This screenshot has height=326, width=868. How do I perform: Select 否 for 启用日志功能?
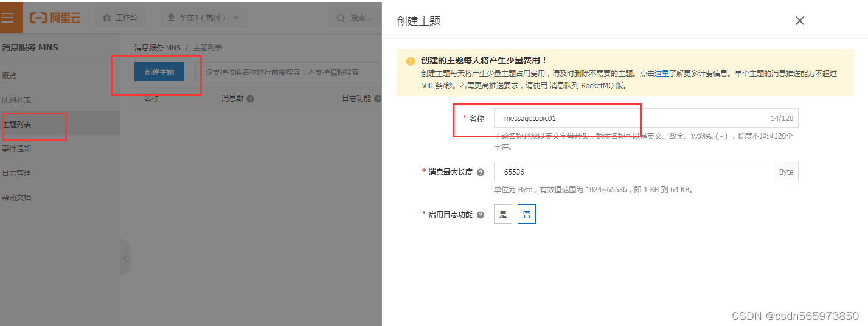point(527,214)
